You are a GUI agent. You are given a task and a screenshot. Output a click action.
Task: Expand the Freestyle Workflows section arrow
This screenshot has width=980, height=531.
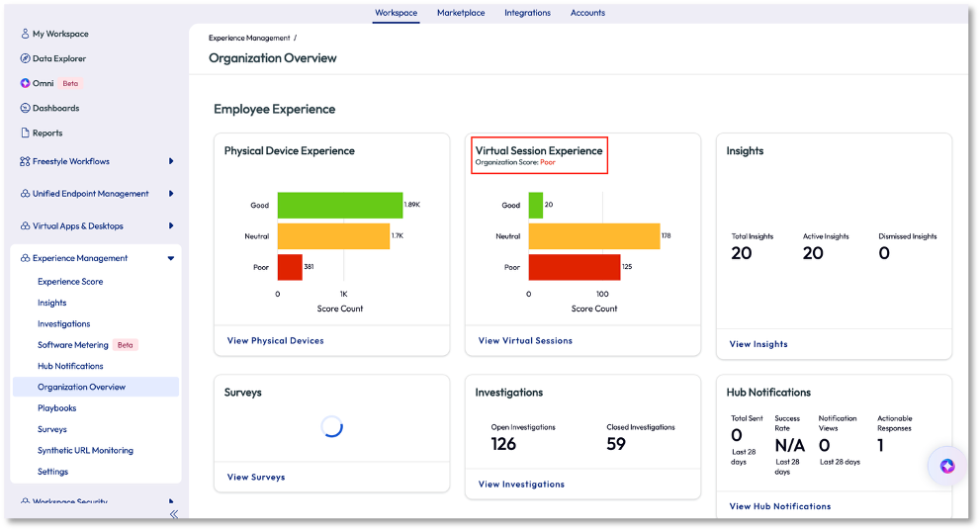pos(171,161)
